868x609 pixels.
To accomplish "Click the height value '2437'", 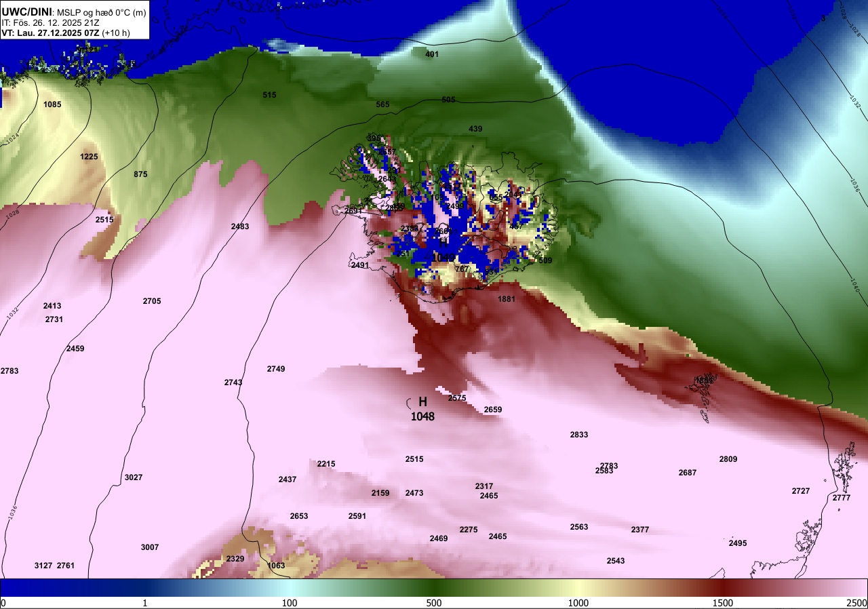I will point(288,479).
